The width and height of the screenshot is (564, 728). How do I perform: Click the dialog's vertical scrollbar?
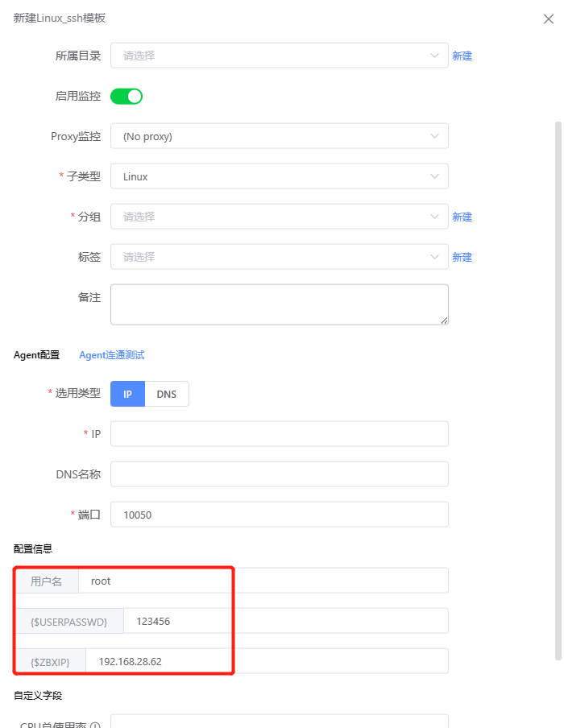(558, 391)
